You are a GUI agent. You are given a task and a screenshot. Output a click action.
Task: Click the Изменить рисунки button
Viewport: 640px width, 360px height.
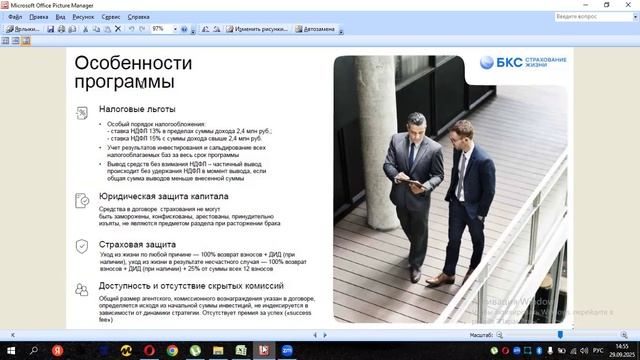257,29
